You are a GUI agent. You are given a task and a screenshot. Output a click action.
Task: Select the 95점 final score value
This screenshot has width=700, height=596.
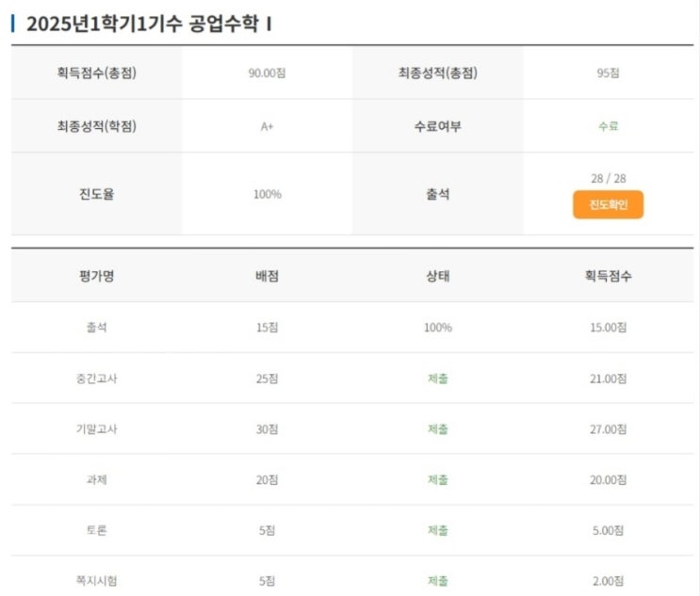[x=608, y=72]
